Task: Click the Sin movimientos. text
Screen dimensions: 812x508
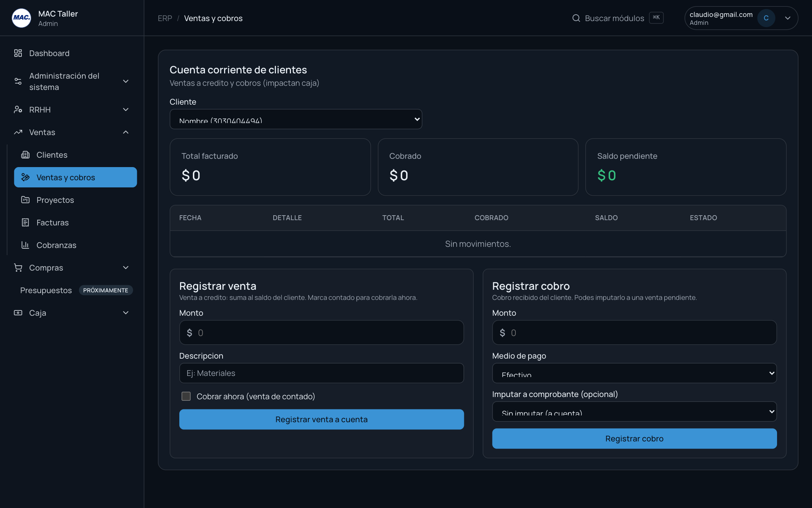Action: point(478,244)
